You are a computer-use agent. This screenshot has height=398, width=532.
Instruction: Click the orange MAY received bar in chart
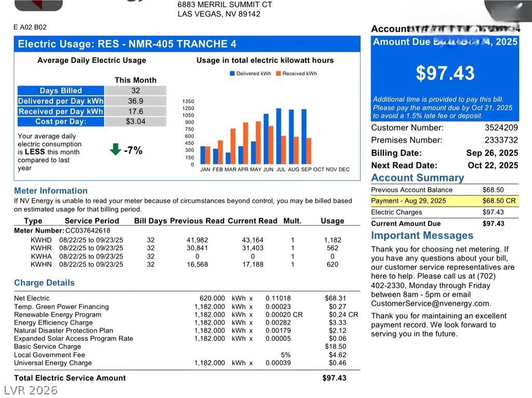point(258,143)
